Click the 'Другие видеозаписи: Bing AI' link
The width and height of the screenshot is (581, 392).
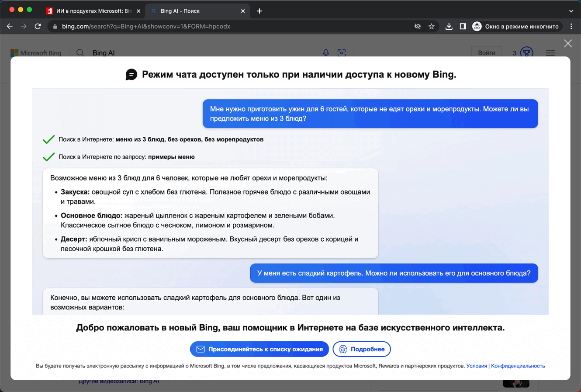click(x=119, y=382)
